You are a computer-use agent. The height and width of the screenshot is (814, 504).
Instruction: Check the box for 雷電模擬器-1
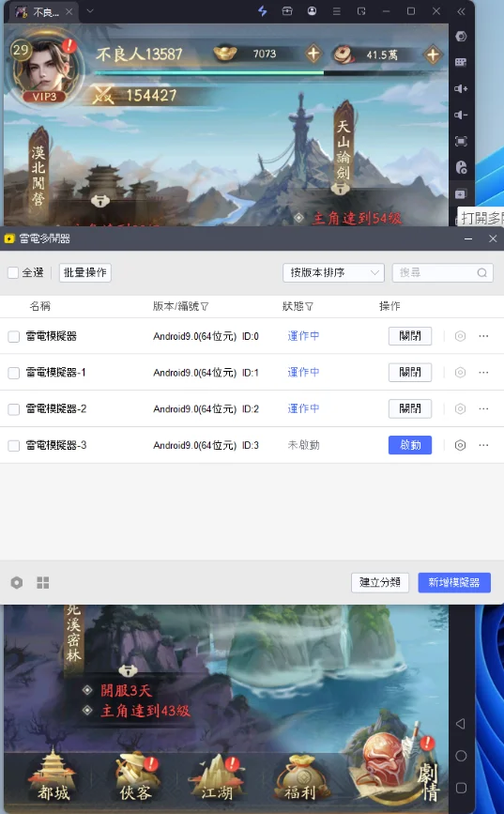pos(14,373)
